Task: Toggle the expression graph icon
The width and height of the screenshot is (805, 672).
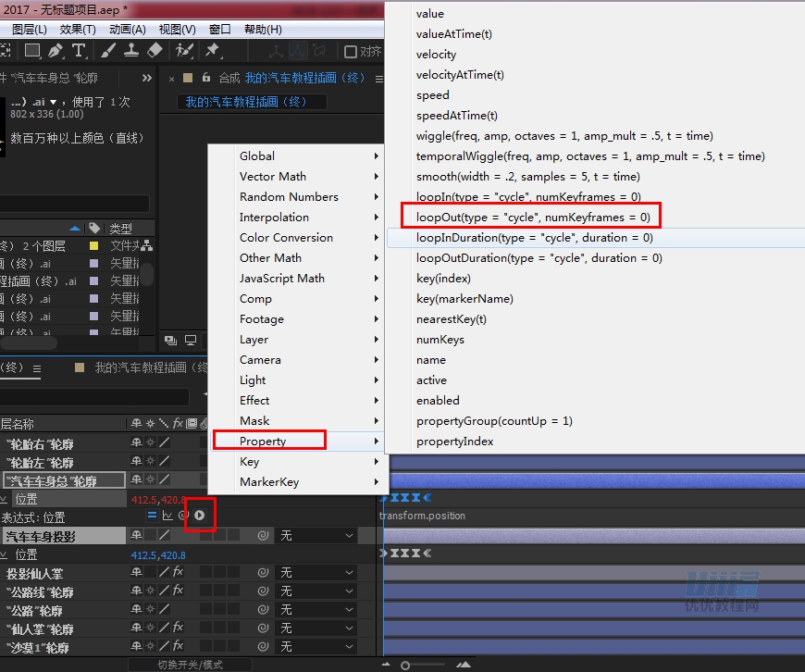Action: pos(168,515)
